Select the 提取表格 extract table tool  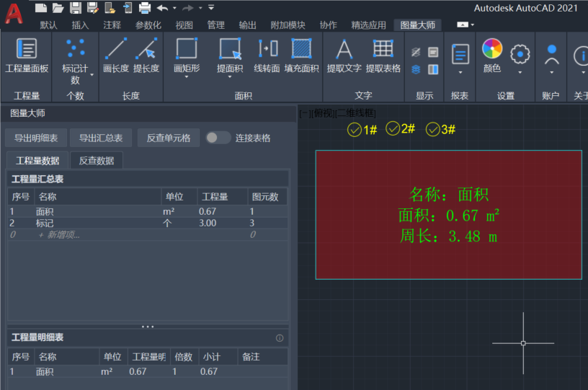pos(383,56)
